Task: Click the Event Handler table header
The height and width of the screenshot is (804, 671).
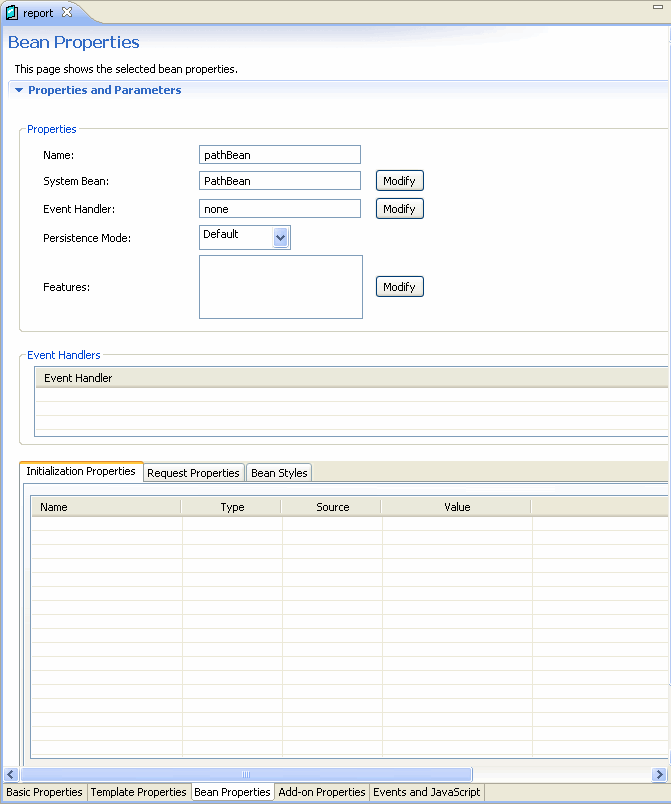Action: pyautogui.click(x=352, y=378)
